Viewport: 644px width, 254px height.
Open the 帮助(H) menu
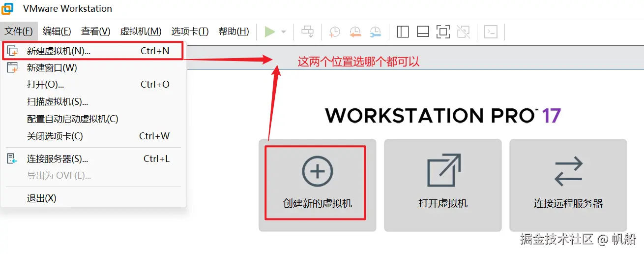pos(234,32)
